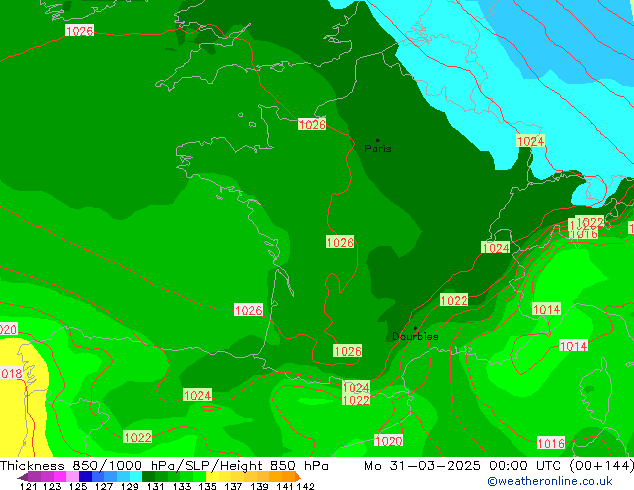Click the orange arrow end of legend

coord(298,477)
